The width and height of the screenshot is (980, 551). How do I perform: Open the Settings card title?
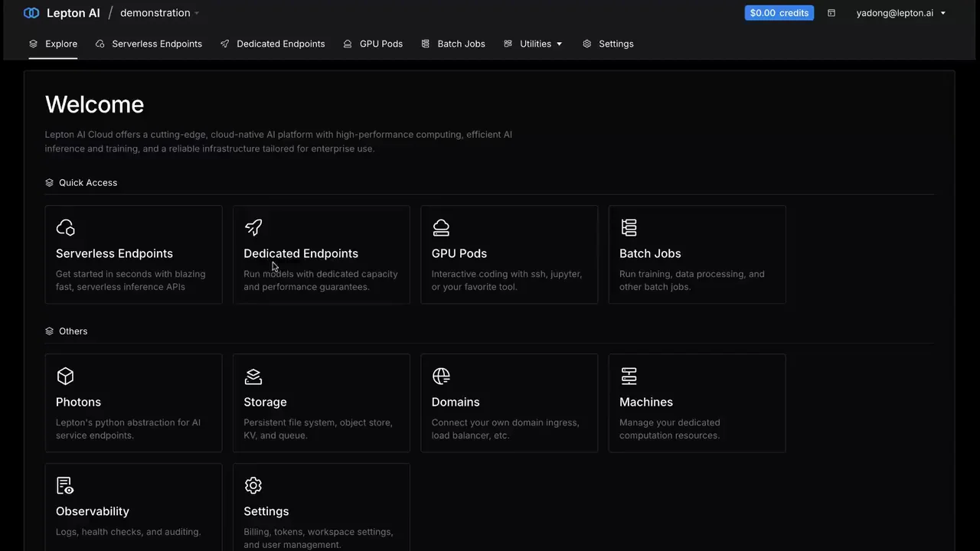tap(266, 511)
